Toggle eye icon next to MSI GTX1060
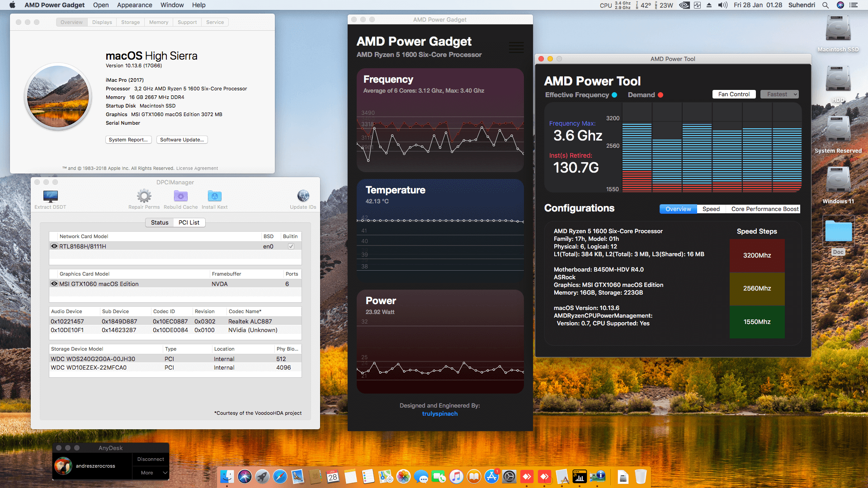Image resolution: width=868 pixels, height=488 pixels. click(54, 284)
